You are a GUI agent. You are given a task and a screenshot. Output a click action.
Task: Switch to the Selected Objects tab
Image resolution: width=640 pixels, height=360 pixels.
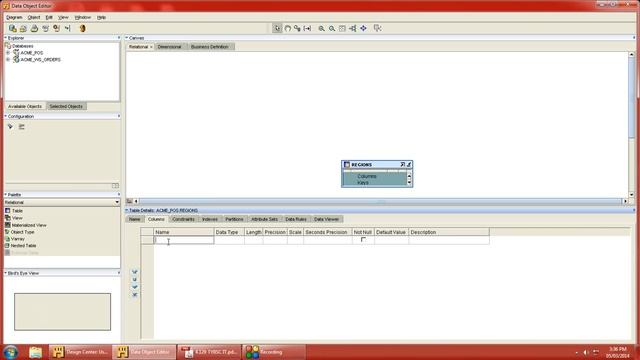click(66, 107)
